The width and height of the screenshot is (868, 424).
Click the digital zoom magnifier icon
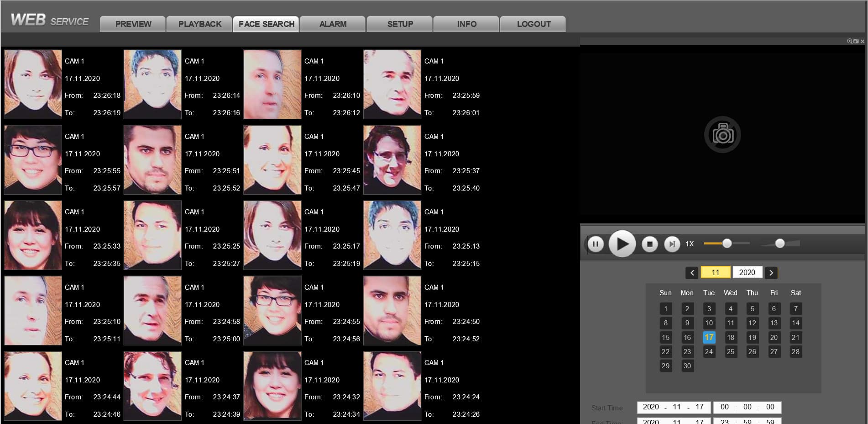click(849, 41)
